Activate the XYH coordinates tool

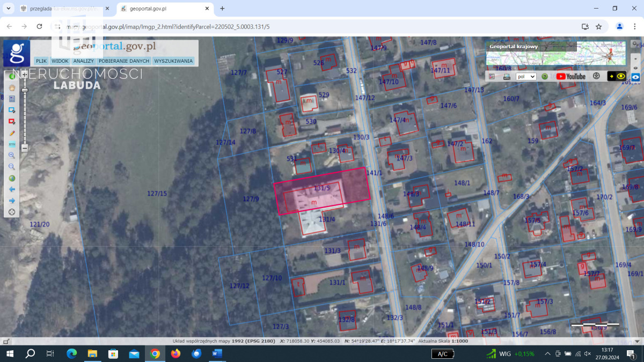[x=12, y=144]
